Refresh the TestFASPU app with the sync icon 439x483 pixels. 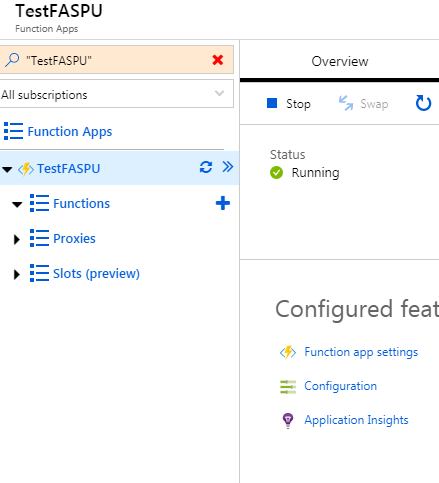tap(206, 167)
